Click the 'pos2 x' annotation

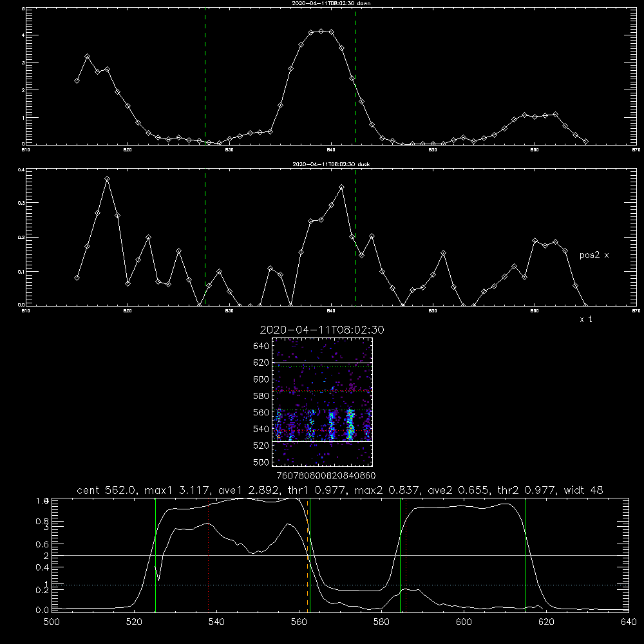click(594, 255)
